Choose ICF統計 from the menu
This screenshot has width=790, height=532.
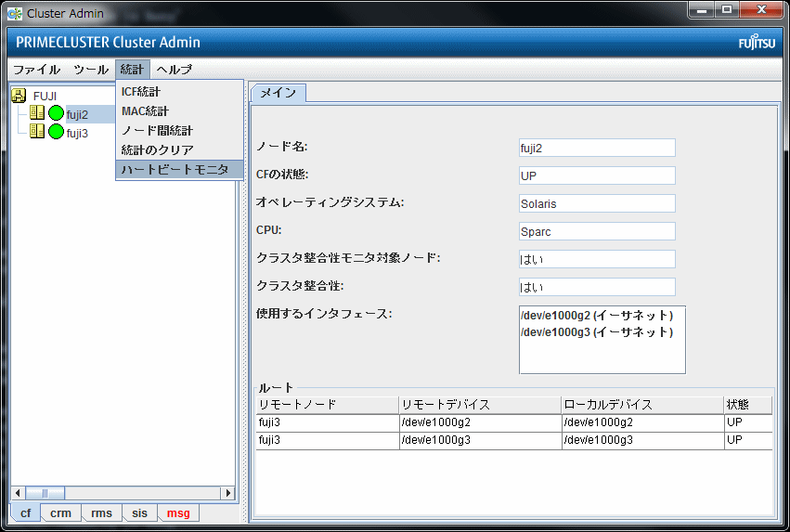tap(179, 92)
